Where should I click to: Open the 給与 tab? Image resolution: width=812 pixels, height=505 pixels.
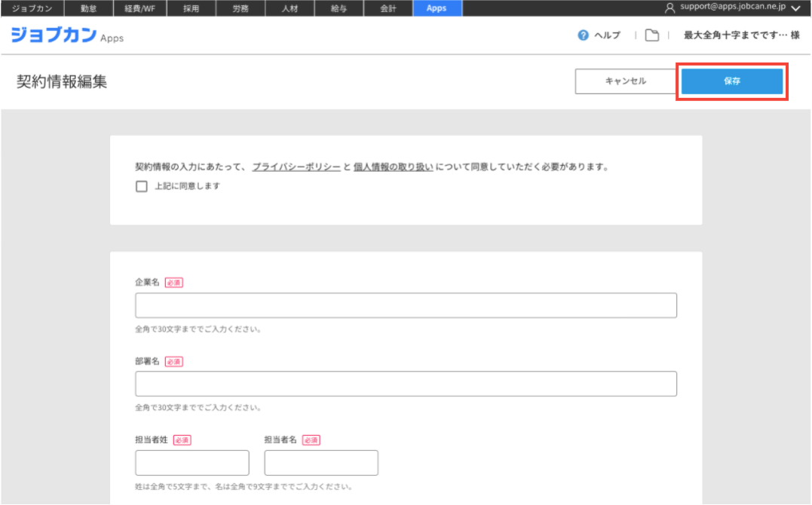tap(339, 8)
